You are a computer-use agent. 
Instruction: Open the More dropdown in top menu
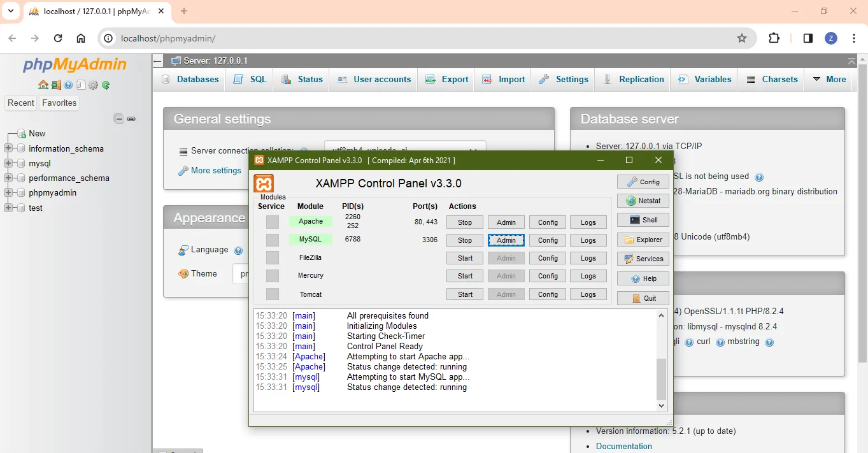(x=829, y=80)
